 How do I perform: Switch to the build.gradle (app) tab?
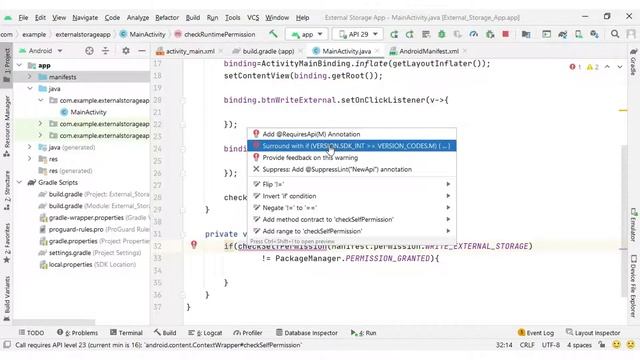(x=268, y=51)
